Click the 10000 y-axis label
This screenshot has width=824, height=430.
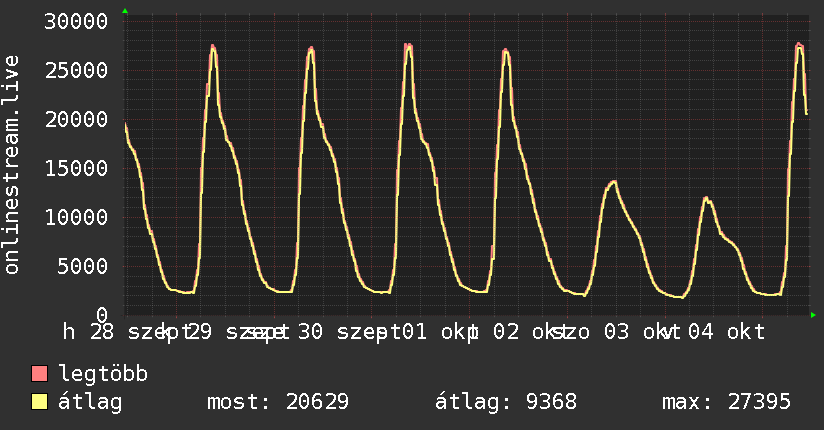coord(76,218)
